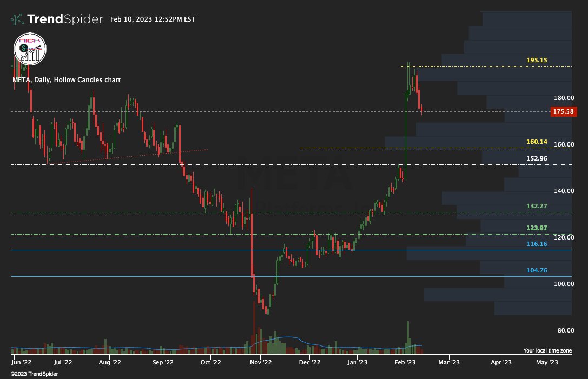This screenshot has width=588, height=379.
Task: Click the 100.00 price axis label
Action: click(564, 284)
